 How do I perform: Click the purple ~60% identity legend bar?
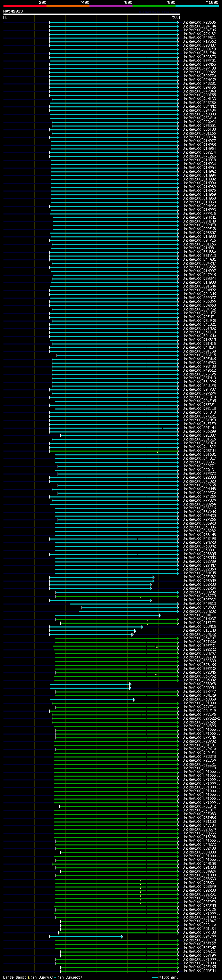pyautogui.click(x=111, y=6)
